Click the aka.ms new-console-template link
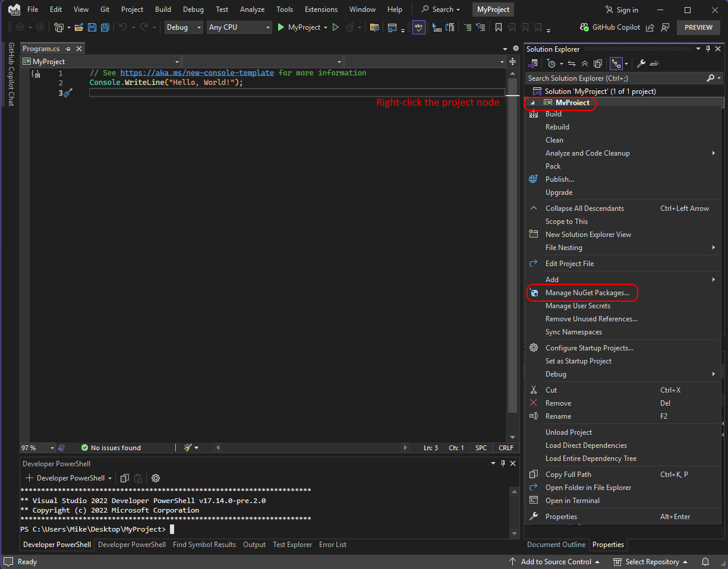Screen dimensions: 728x569 point(197,73)
